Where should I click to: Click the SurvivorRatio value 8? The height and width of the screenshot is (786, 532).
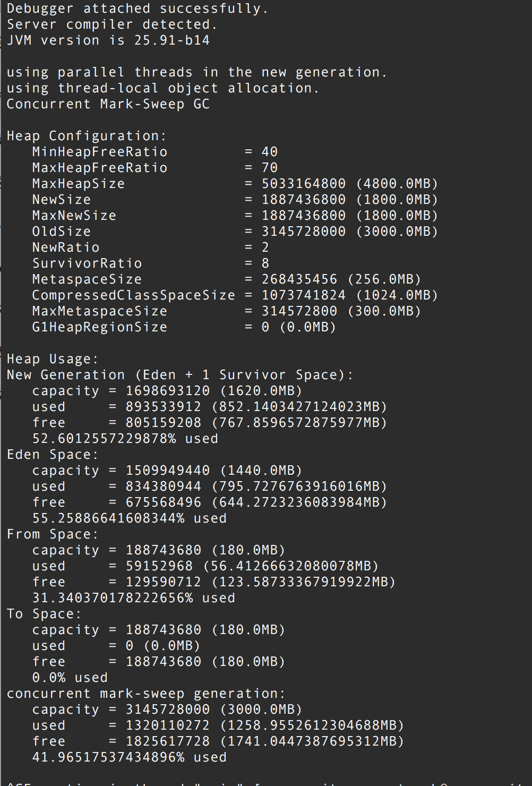pyautogui.click(x=265, y=263)
